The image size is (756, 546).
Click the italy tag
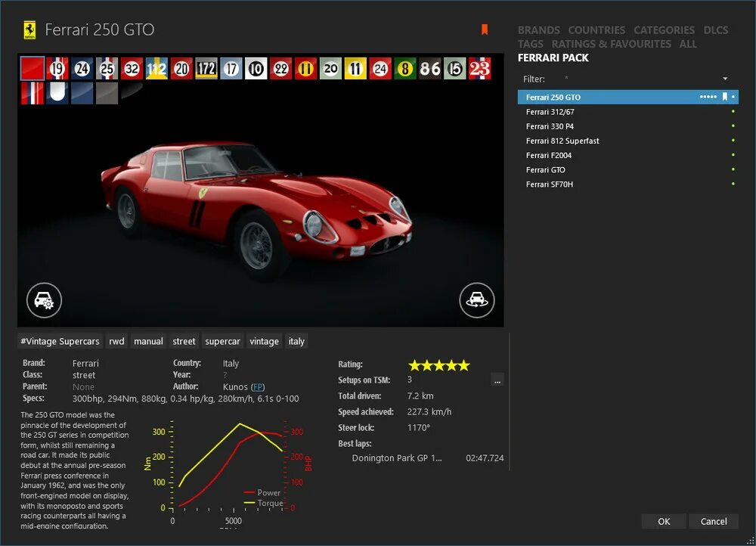[296, 341]
